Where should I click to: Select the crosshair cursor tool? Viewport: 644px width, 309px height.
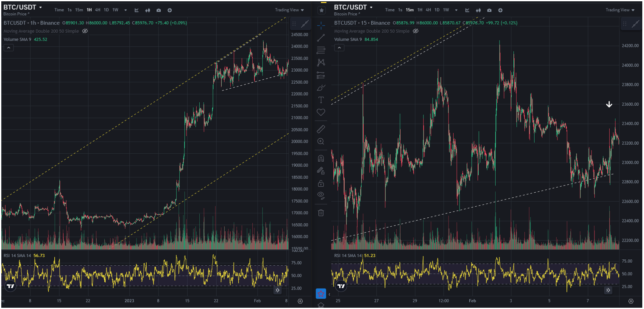[321, 25]
